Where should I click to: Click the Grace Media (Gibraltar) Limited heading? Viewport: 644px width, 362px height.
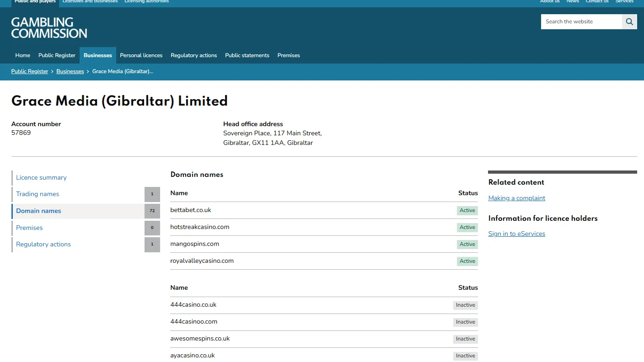point(119,101)
